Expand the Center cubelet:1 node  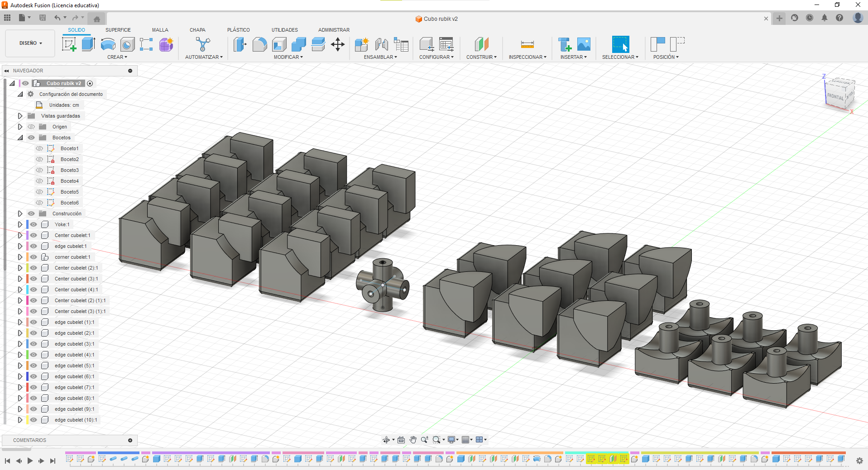[x=20, y=235]
